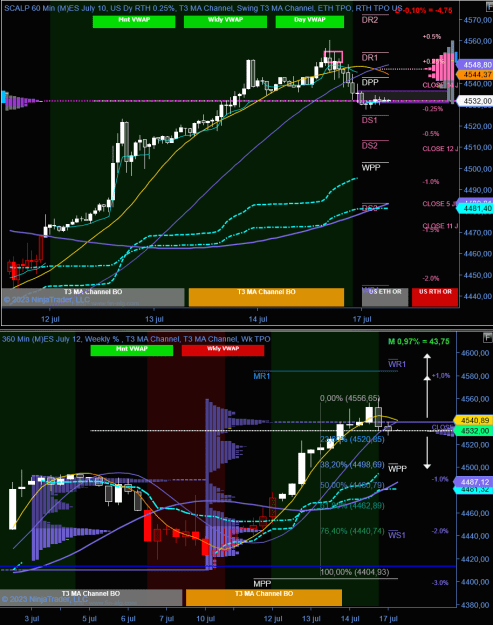Click the yellow 4540,89 price marker

(x=473, y=420)
